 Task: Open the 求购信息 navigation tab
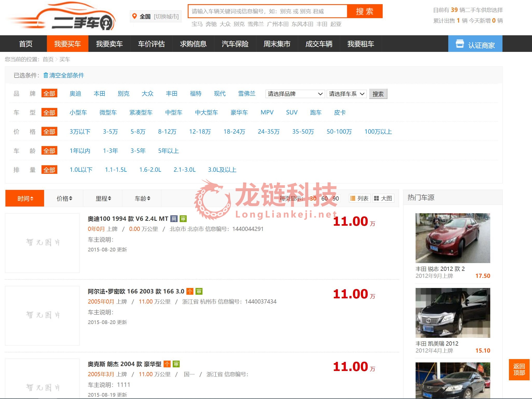[193, 44]
